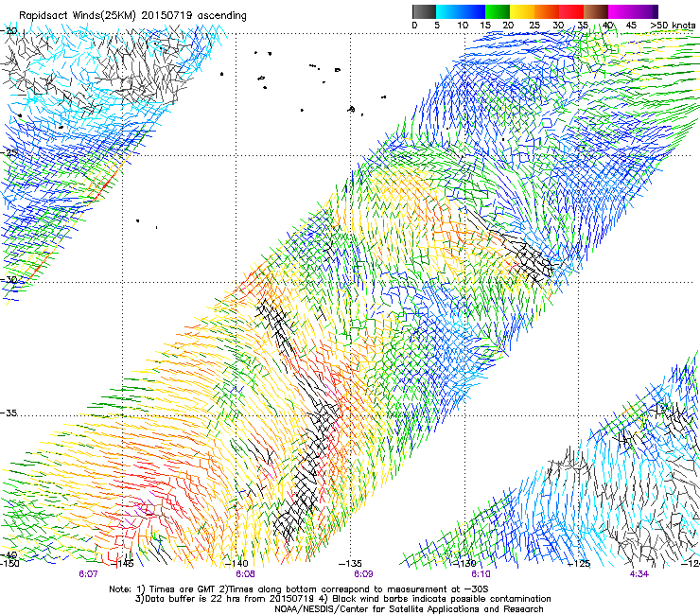
Task: Click the gray 0-5 knots legend swatch
Action: pyautogui.click(x=424, y=11)
